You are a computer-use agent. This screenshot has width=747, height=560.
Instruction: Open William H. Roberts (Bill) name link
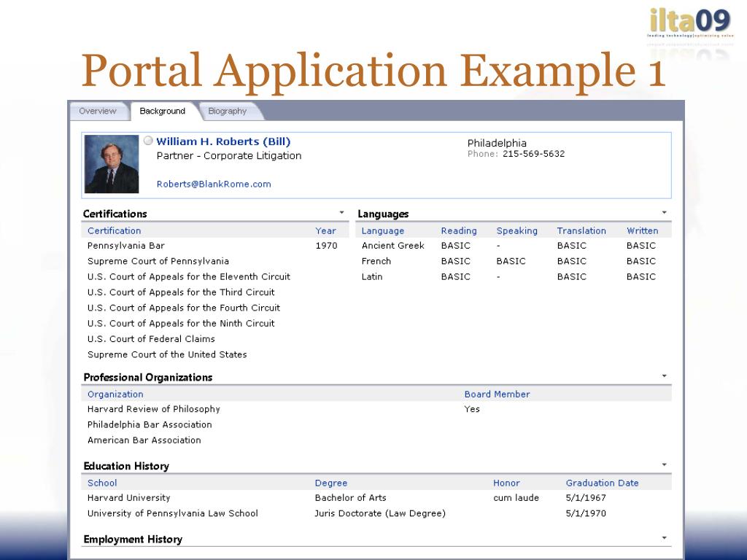[223, 141]
